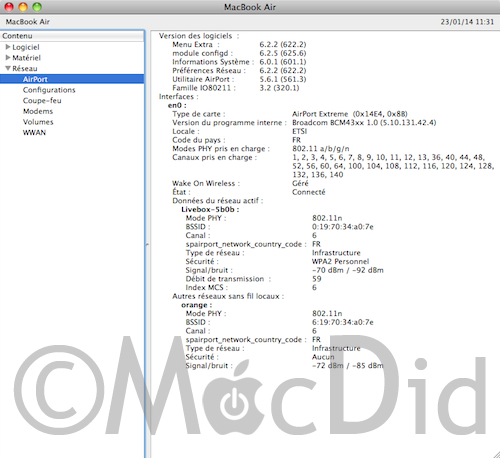Click the 802.11 a/b/g/n PHY modes value
Screen dimensions: 500x458
[x=321, y=148]
